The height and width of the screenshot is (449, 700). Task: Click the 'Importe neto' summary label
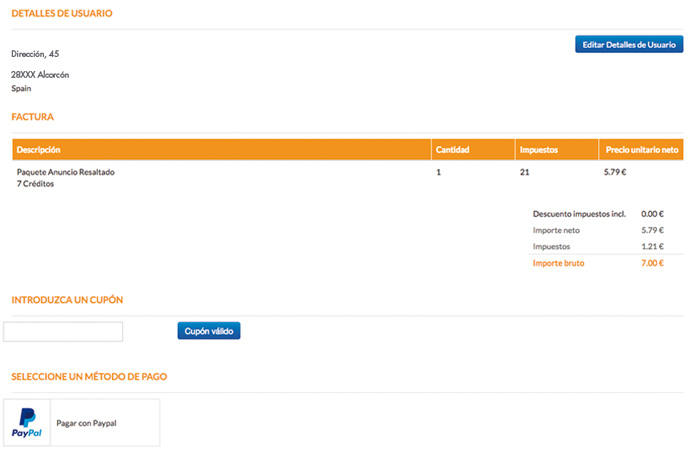(556, 230)
